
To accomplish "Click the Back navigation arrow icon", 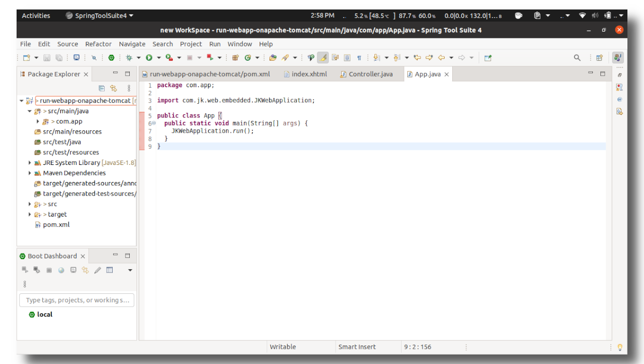I will pos(441,58).
